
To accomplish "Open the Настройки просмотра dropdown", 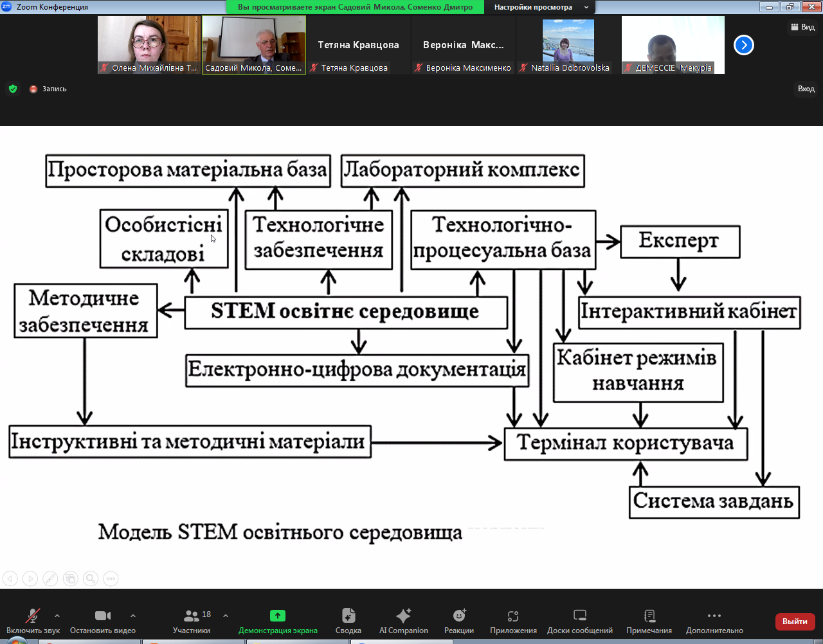I will click(540, 7).
